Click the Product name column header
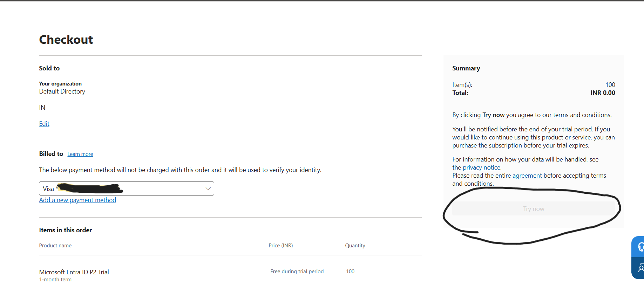Screen dimensions: 644x288 [x=55, y=246]
